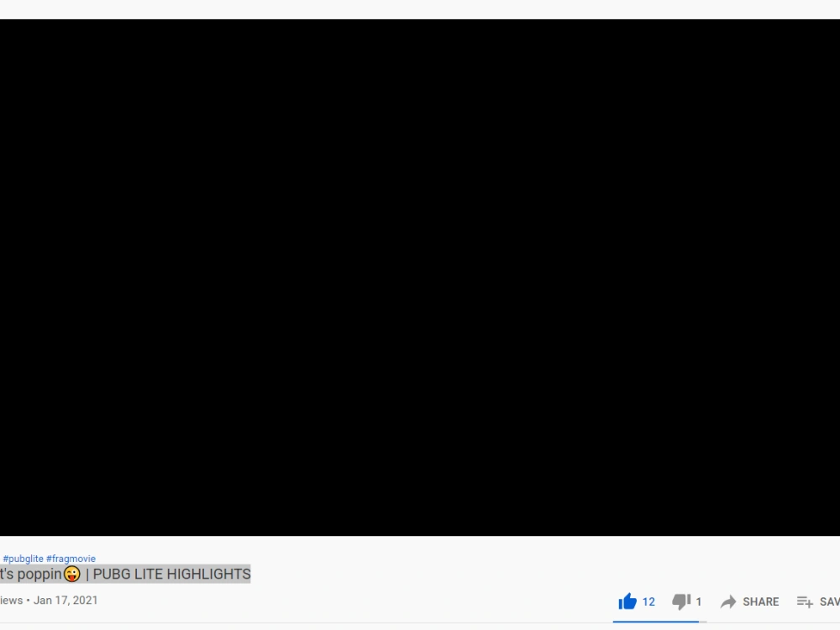840x630 pixels.
Task: Click the upload date Jan 17, 2021
Action: [x=66, y=600]
